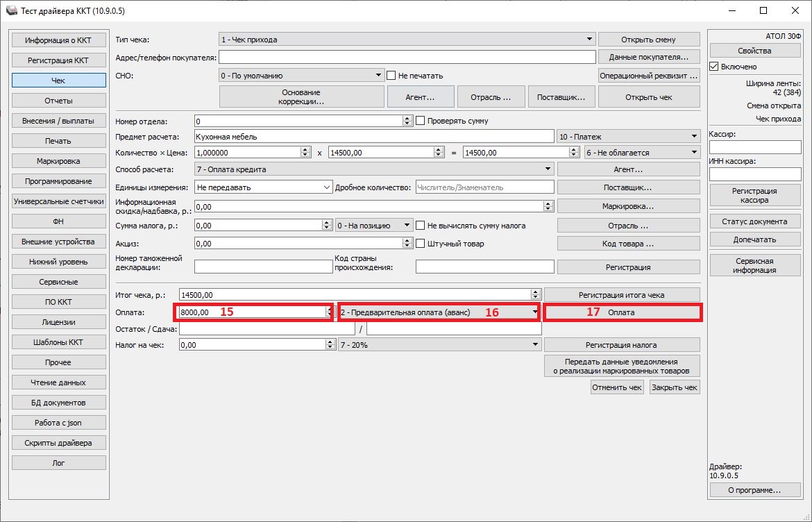Tick the 'Не печатать' checkbox
This screenshot has height=522, width=812.
point(391,76)
